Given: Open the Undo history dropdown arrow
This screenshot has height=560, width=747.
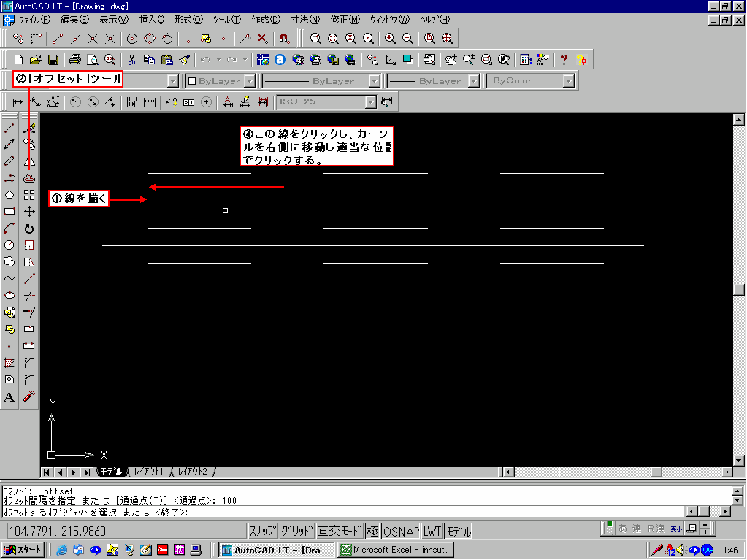Looking at the screenshot, I should [x=218, y=60].
